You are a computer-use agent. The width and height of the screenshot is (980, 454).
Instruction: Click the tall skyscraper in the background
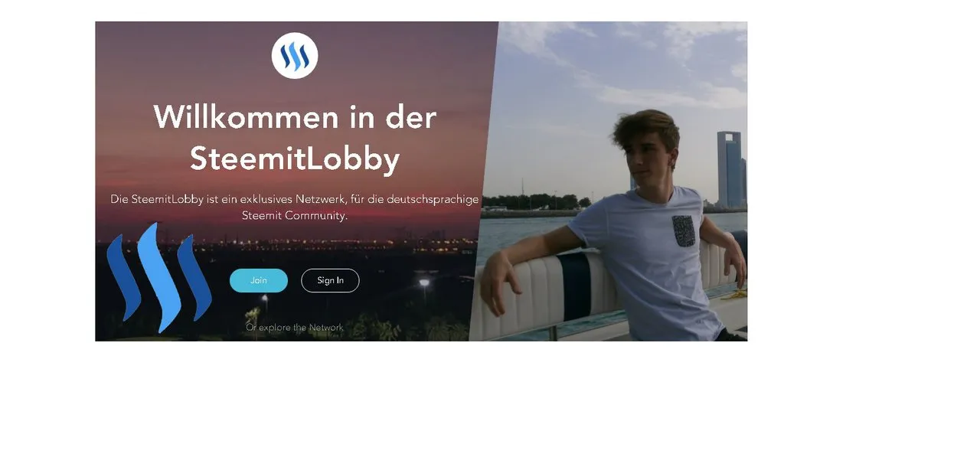click(x=730, y=169)
